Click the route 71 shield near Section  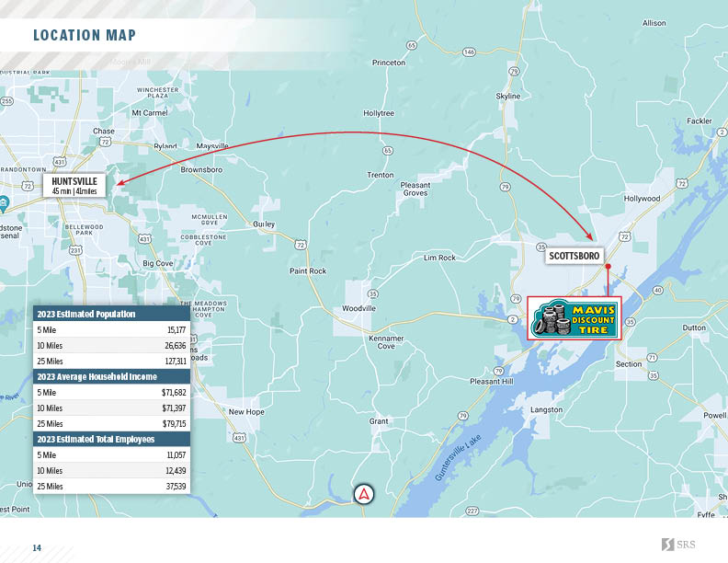[652, 358]
